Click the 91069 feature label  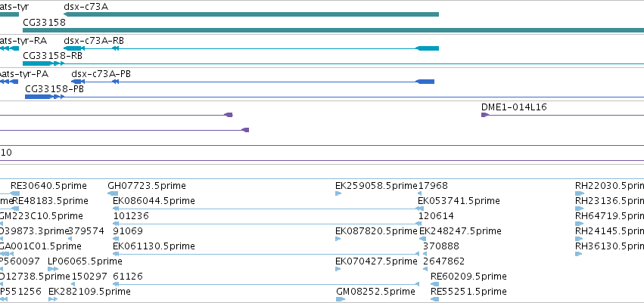[128, 230]
